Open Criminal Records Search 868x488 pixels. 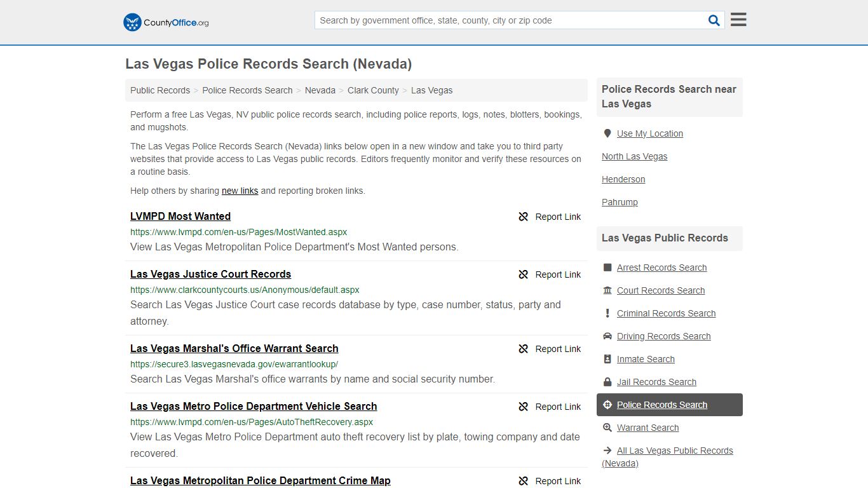[666, 313]
